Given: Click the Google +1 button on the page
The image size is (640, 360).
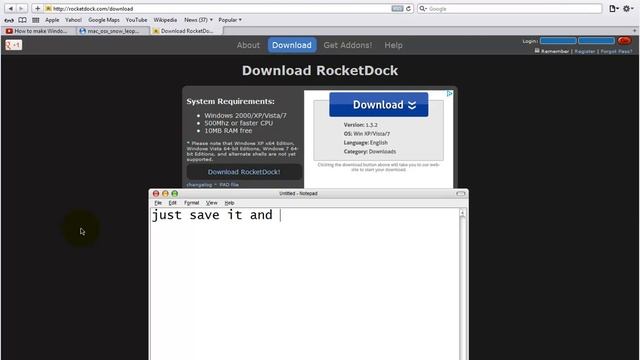Looking at the screenshot, I should pos(14,45).
